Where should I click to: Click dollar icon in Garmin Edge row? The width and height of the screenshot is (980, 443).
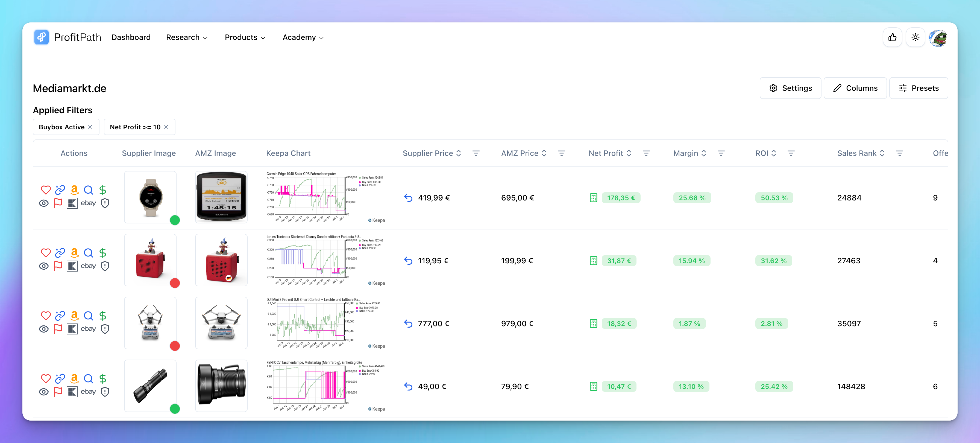[x=103, y=190]
